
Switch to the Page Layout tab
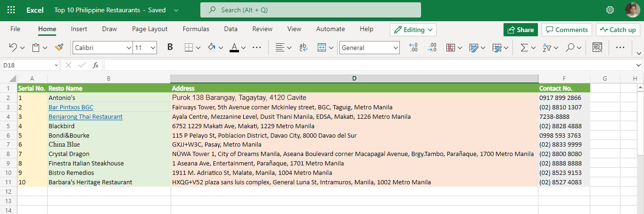[x=150, y=29]
